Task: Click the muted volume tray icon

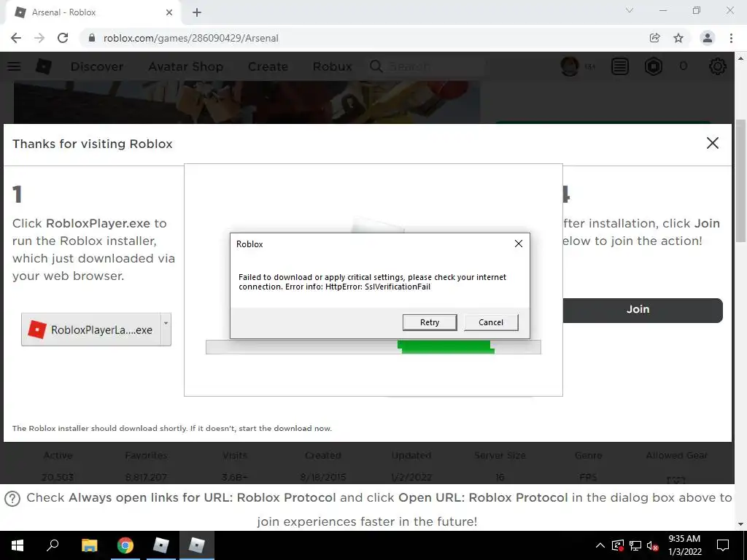Action: click(x=653, y=545)
